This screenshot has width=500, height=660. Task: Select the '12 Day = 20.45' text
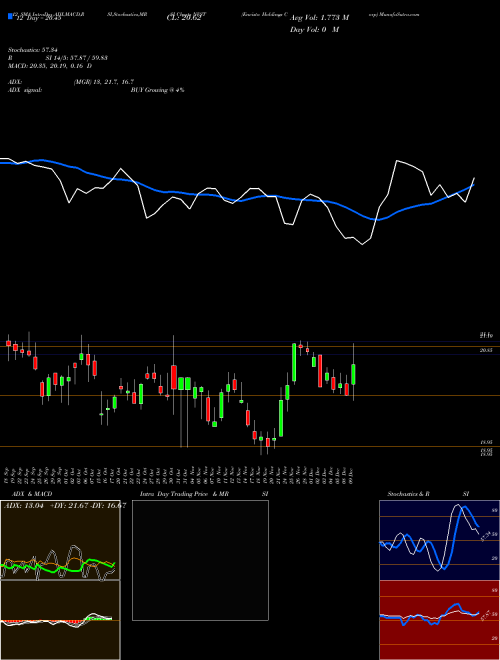[37, 18]
